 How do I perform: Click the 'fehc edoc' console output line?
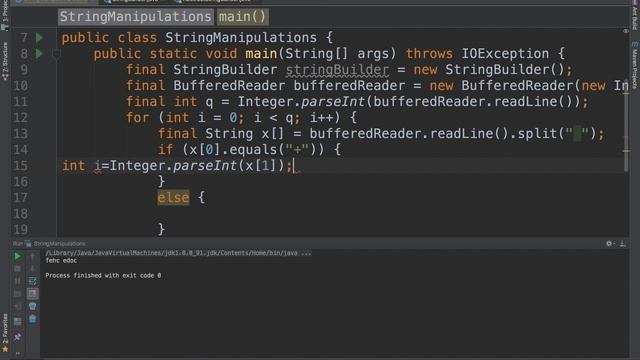pos(61,260)
